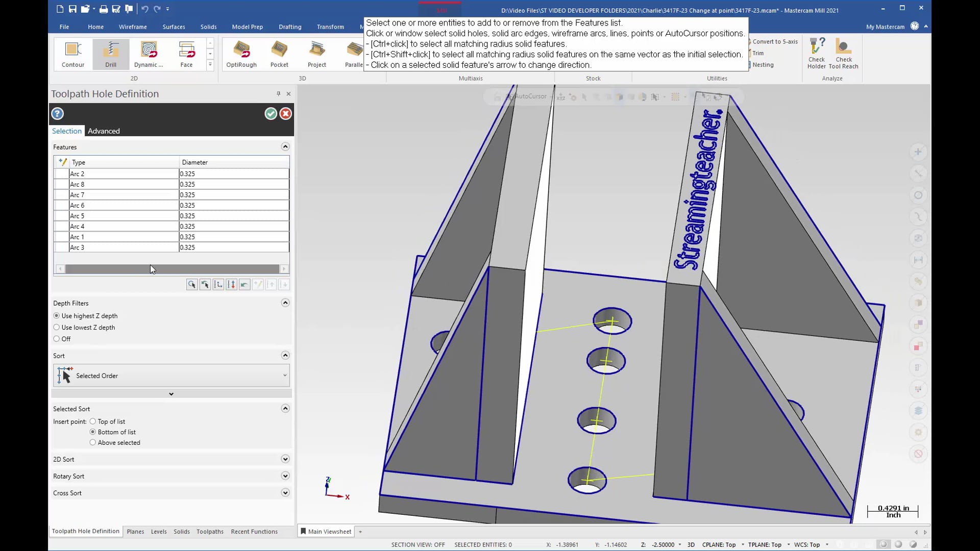The width and height of the screenshot is (980, 551).
Task: Enable Use highest Z depth filter
Action: (x=57, y=315)
